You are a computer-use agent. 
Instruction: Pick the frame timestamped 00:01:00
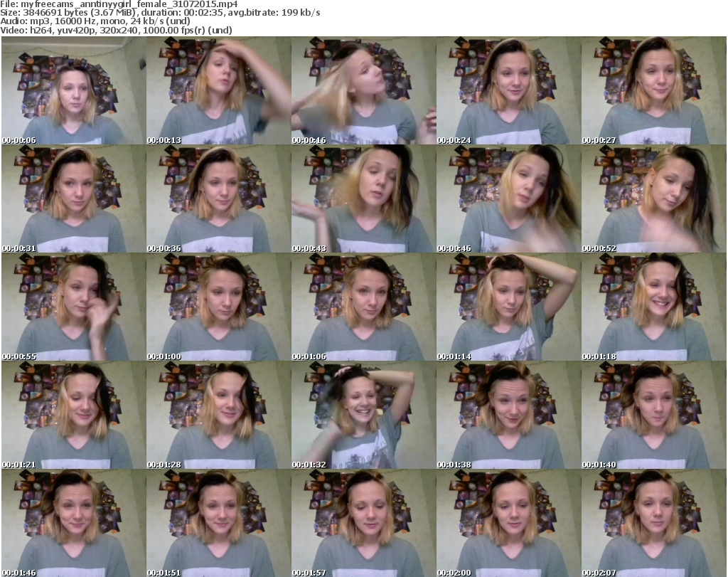(x=219, y=307)
